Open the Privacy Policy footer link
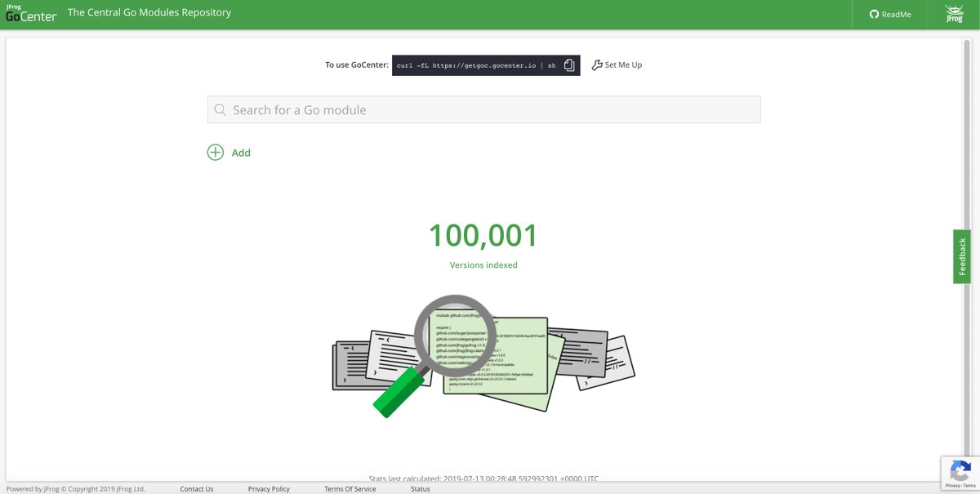 [x=269, y=488]
